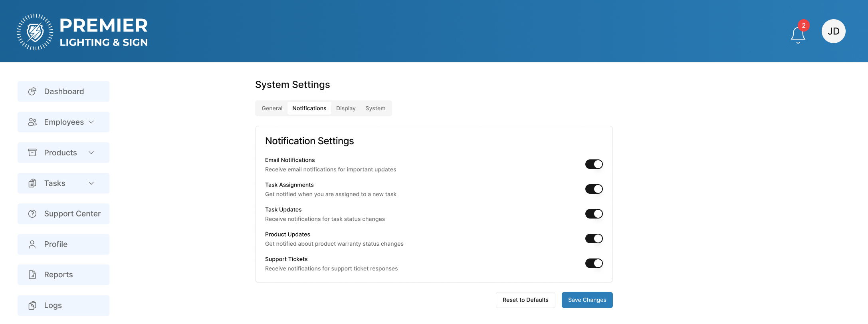Expand the Products submenu chevron
The width and height of the screenshot is (868, 324).
(91, 153)
